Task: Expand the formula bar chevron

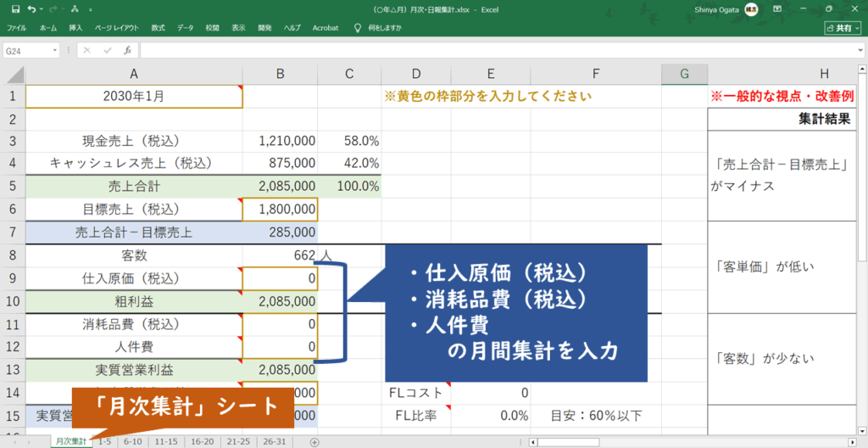Action: [859, 51]
